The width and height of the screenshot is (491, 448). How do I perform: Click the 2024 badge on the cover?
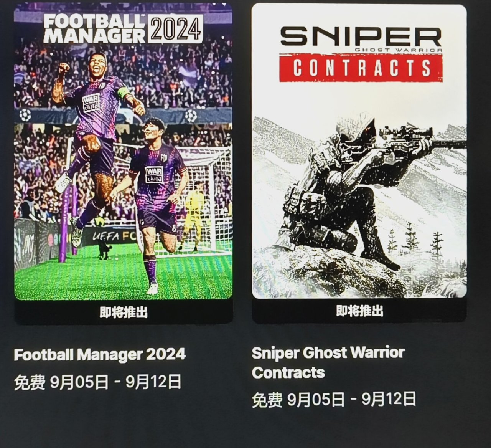(x=175, y=30)
